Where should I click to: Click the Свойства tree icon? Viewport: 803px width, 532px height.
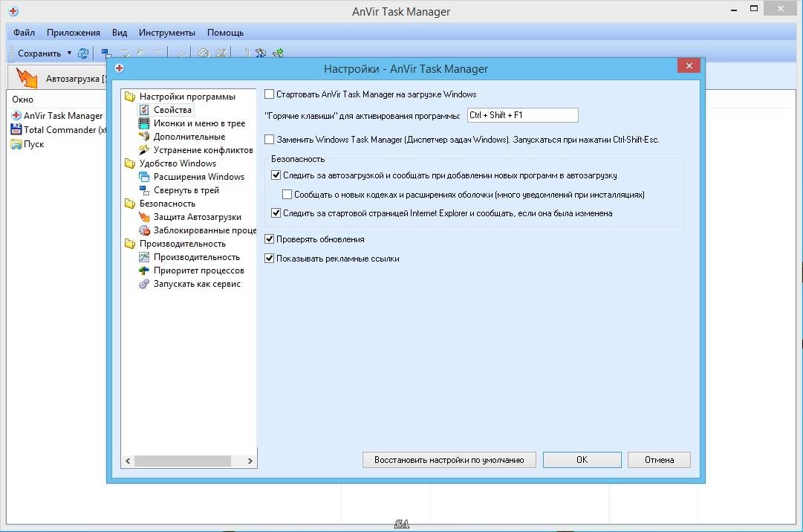tap(144, 109)
